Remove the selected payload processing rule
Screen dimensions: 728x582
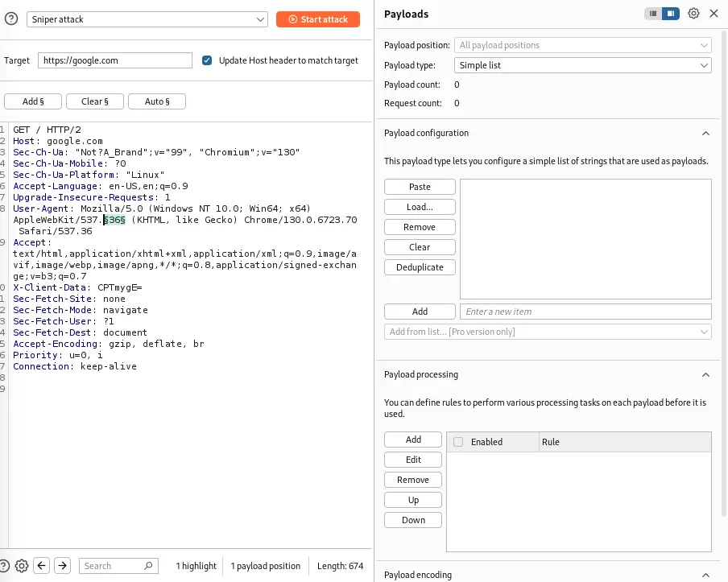point(413,480)
